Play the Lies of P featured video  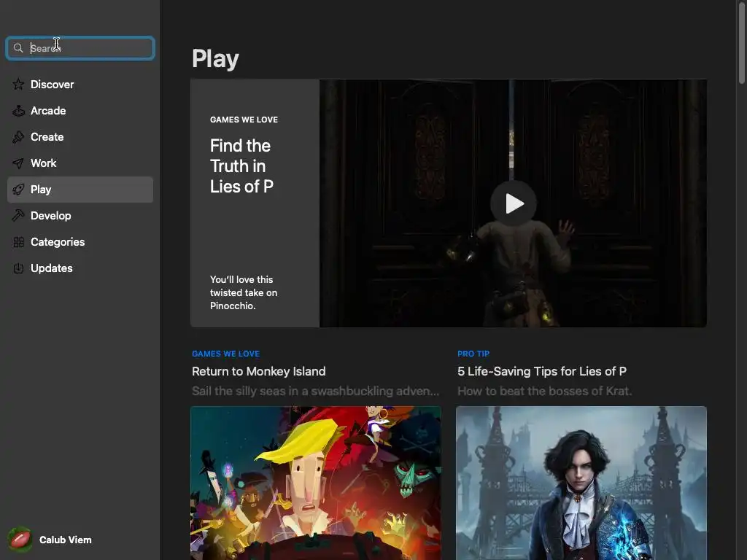(x=514, y=203)
